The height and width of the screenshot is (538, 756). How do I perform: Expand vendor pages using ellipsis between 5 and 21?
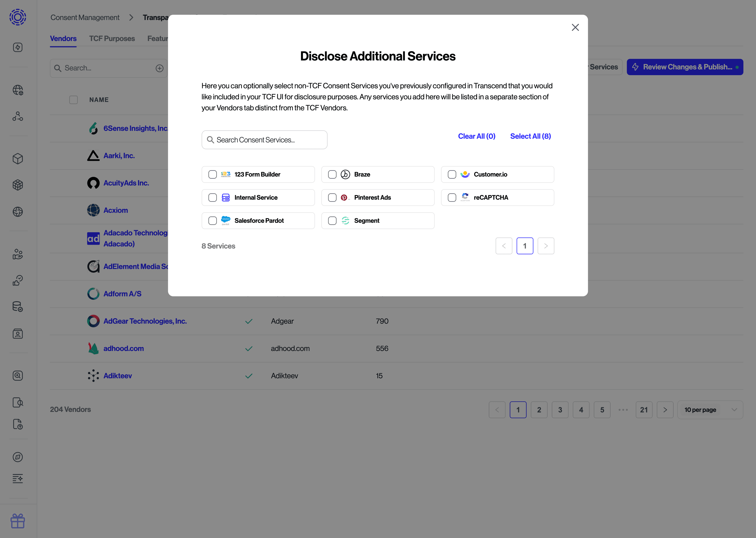click(623, 410)
